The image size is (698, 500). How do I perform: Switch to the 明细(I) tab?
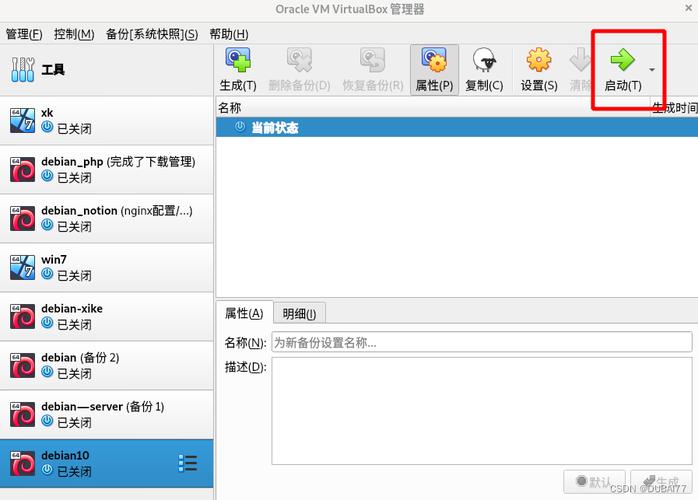(x=300, y=314)
